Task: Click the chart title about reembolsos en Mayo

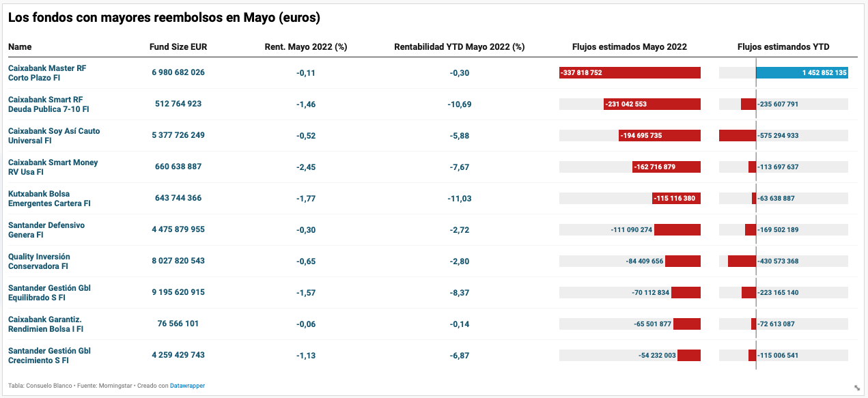Action: pos(164,17)
